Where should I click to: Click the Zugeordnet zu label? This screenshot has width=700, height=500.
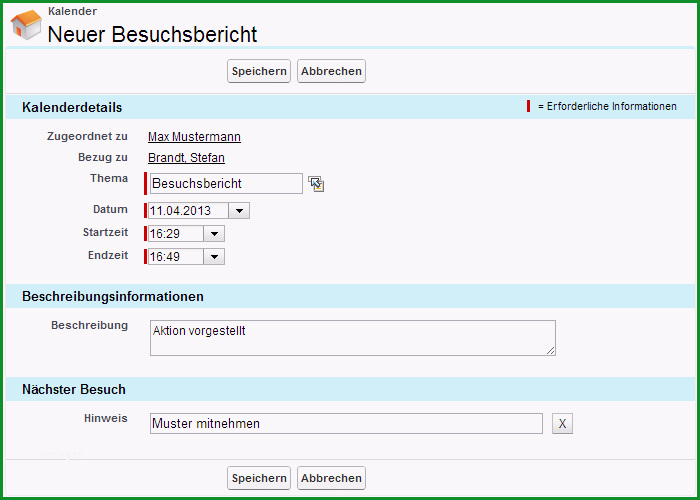pyautogui.click(x=88, y=136)
